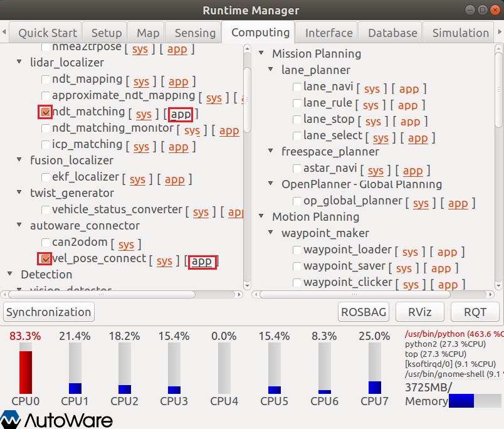Check the waypoint_clicker box
Screen dimensions: 504x429
pyautogui.click(x=297, y=282)
